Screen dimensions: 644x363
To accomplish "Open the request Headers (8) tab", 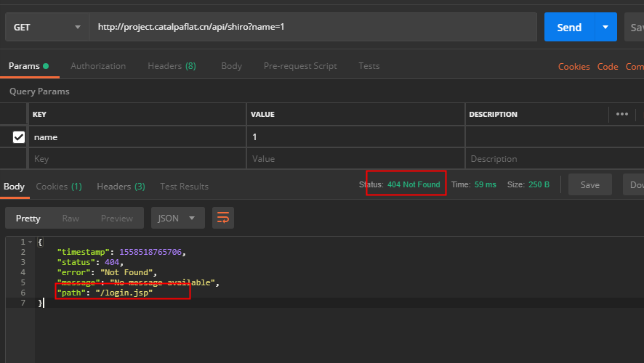I will click(x=172, y=66).
